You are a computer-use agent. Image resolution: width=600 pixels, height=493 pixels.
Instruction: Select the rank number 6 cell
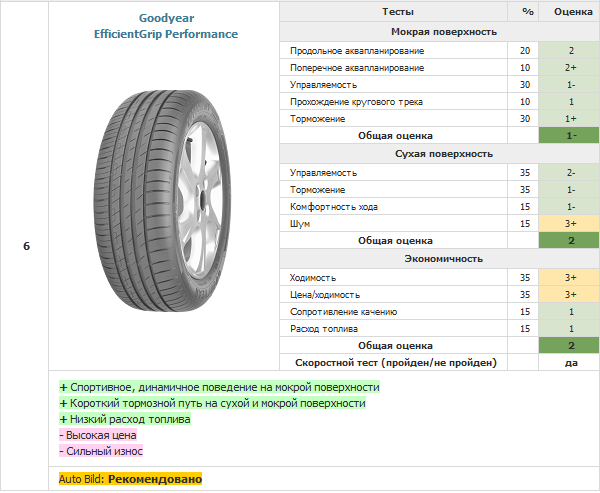[x=26, y=246]
